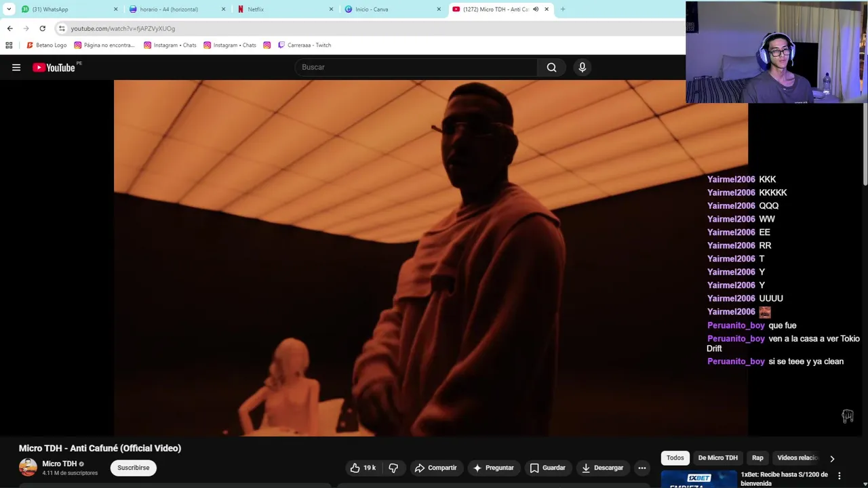The height and width of the screenshot is (488, 868).
Task: Like the video with thumbs up
Action: click(363, 468)
